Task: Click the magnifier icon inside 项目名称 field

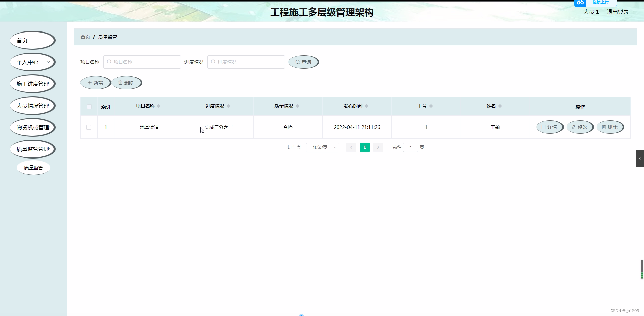Action: click(x=109, y=62)
